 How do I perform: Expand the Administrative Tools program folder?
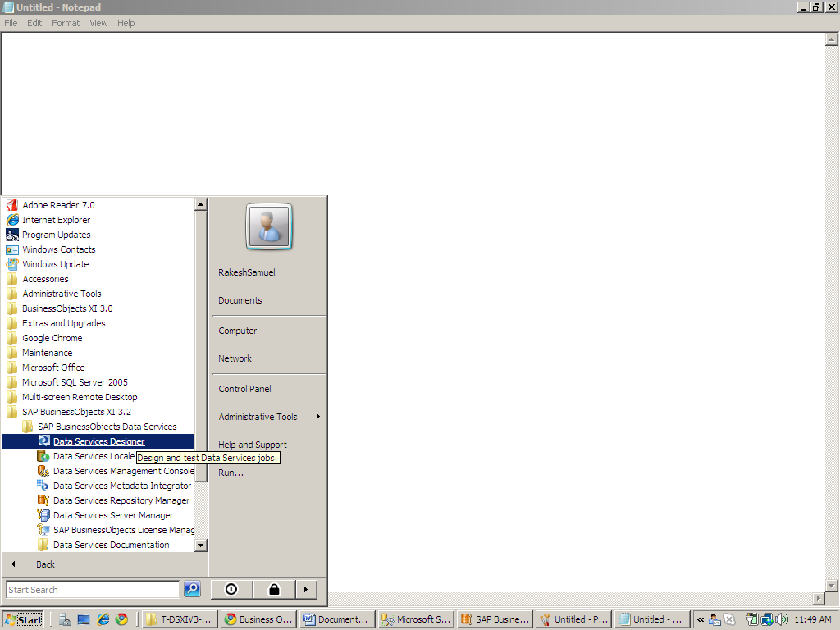point(62,294)
